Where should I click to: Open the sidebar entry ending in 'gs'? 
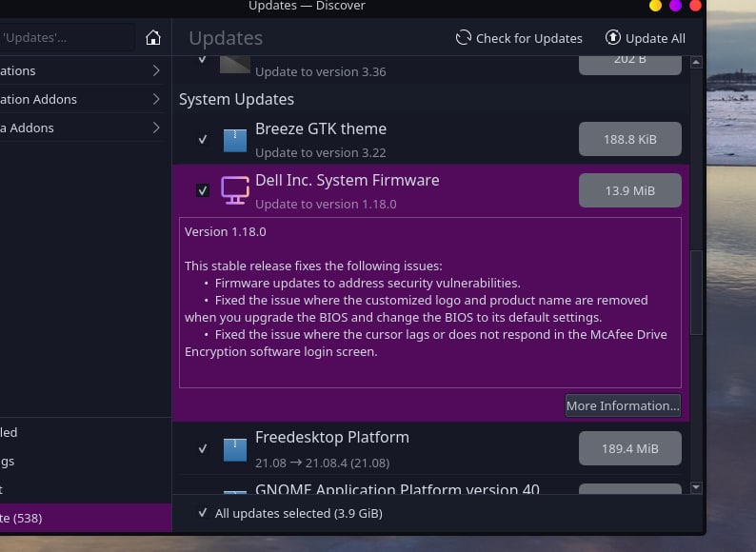click(86, 462)
